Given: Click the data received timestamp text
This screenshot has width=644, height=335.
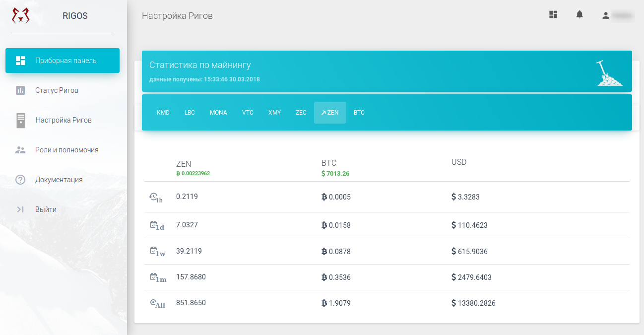Looking at the screenshot, I should click(204, 79).
